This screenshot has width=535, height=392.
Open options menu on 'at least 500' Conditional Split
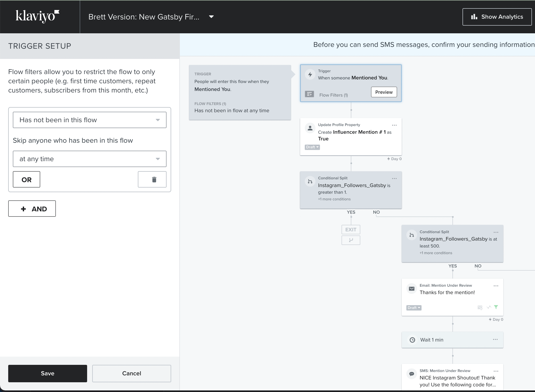pos(496,232)
